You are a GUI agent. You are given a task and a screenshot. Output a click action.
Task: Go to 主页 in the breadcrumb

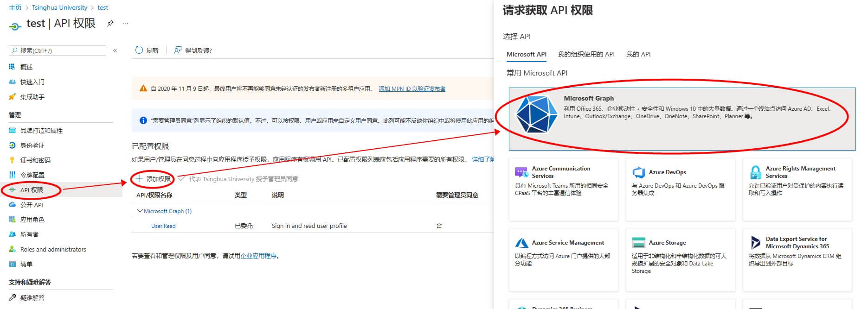(15, 7)
